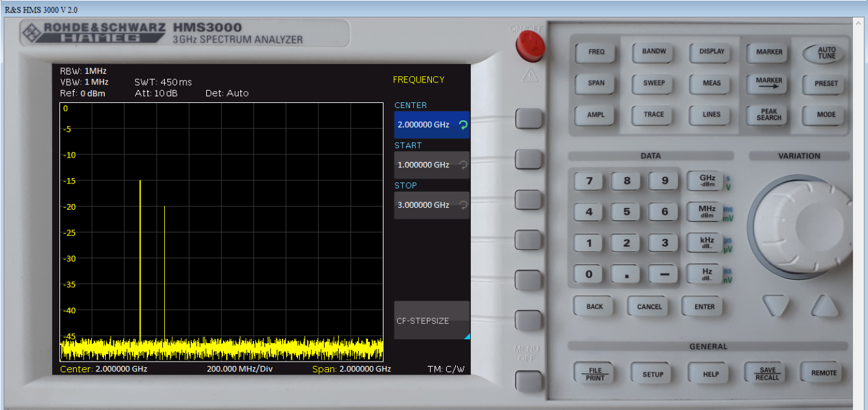Click the up arrow variation key

tap(825, 306)
